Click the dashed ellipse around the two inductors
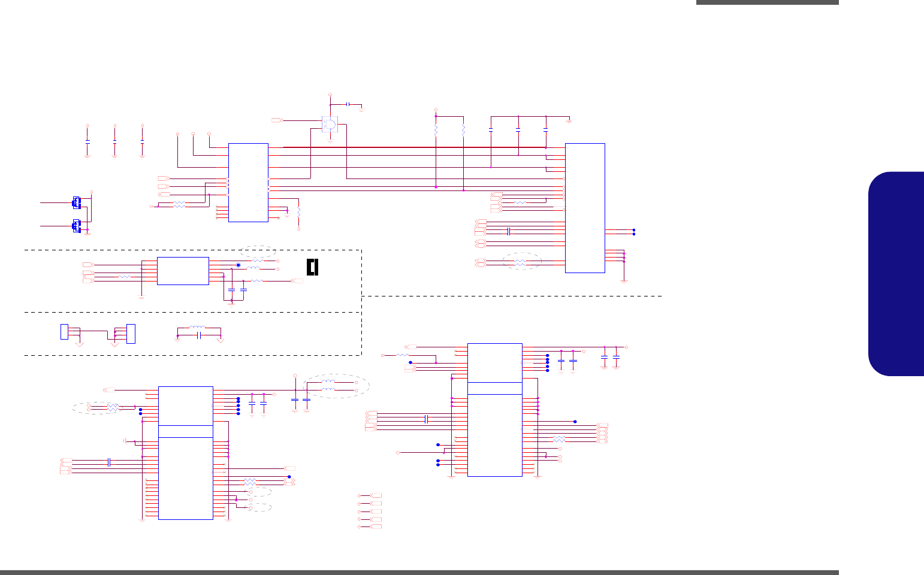 coord(336,386)
